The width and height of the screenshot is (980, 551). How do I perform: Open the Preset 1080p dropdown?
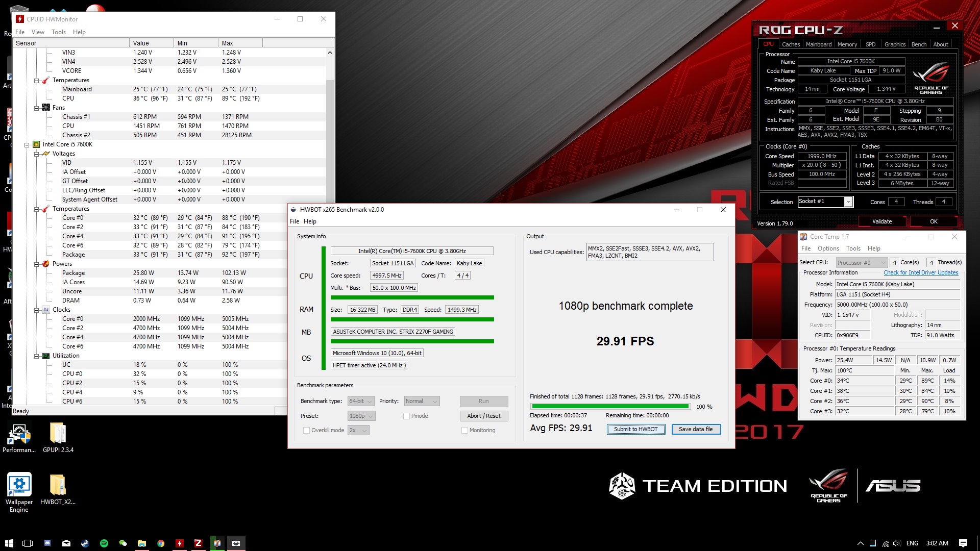(361, 416)
